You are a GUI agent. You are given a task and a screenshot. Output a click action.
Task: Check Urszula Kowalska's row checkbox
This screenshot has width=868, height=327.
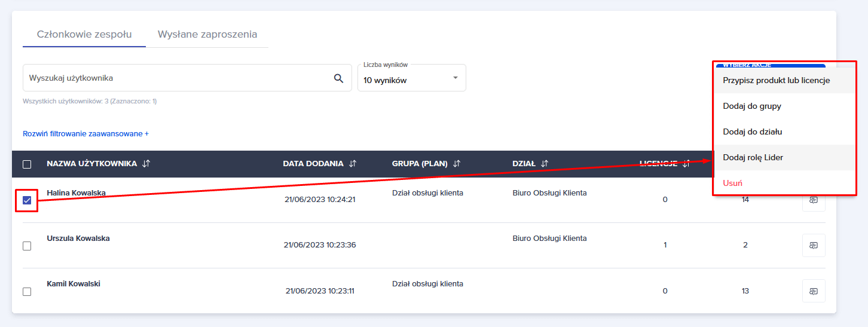coord(27,246)
